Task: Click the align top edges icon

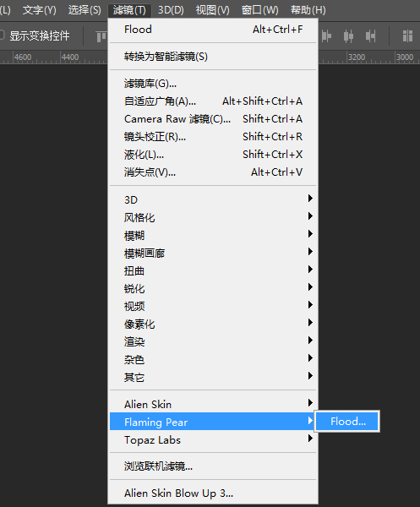Action: 101,36
